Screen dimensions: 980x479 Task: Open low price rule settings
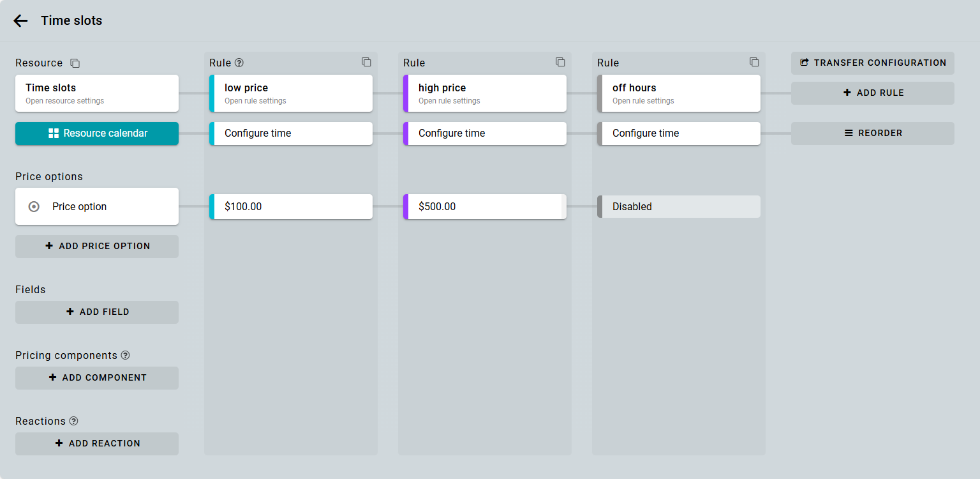(291, 93)
